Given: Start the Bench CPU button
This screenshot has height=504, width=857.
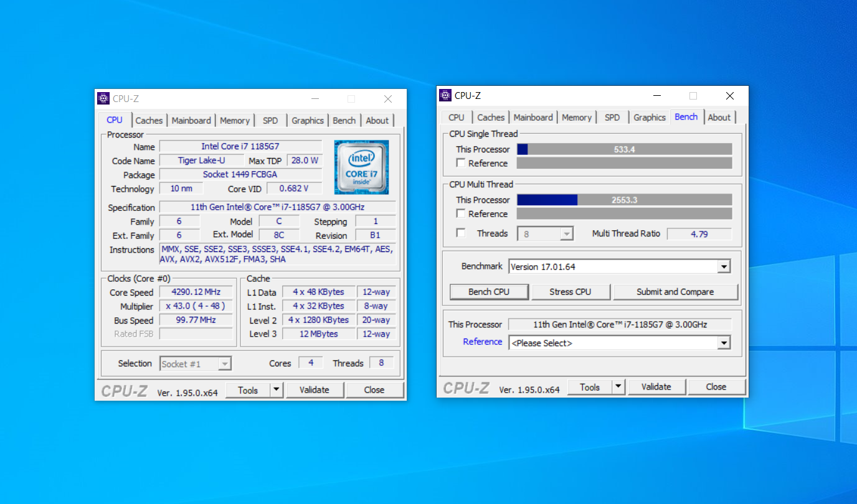Looking at the screenshot, I should 489,292.
